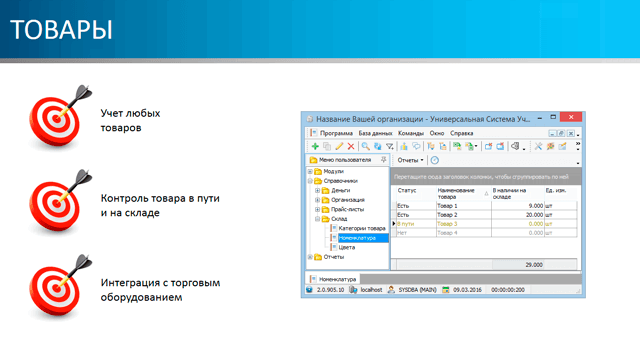The height and width of the screenshot is (360, 640).
Task: Show hidden toolbar buttons via chevron
Action: [x=578, y=144]
